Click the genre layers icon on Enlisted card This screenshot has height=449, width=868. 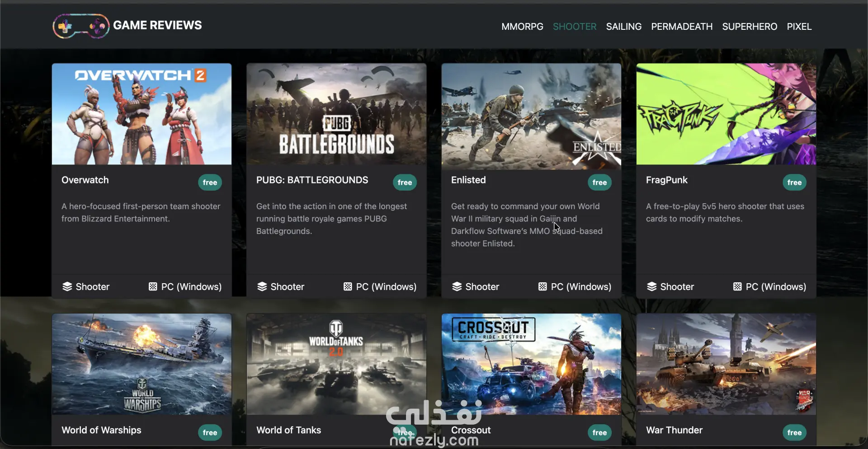click(x=457, y=287)
